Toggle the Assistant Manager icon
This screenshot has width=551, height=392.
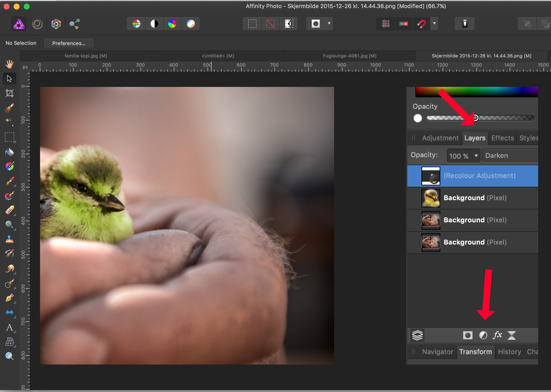pyautogui.click(x=464, y=24)
